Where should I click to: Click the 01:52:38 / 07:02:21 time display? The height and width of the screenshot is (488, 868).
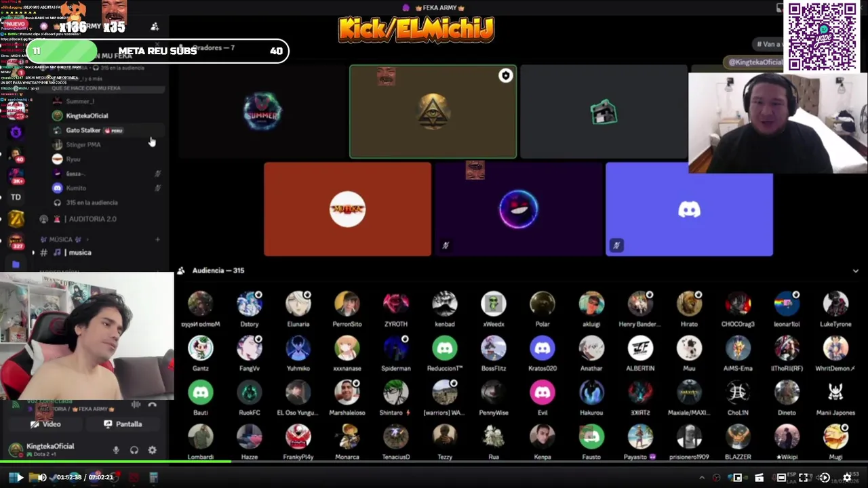tap(85, 477)
